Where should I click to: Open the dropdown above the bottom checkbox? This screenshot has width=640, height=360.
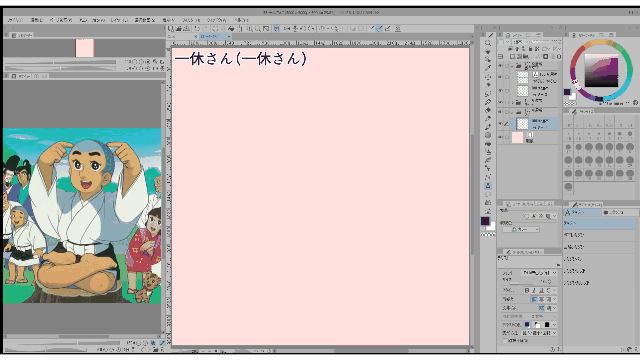point(539,333)
